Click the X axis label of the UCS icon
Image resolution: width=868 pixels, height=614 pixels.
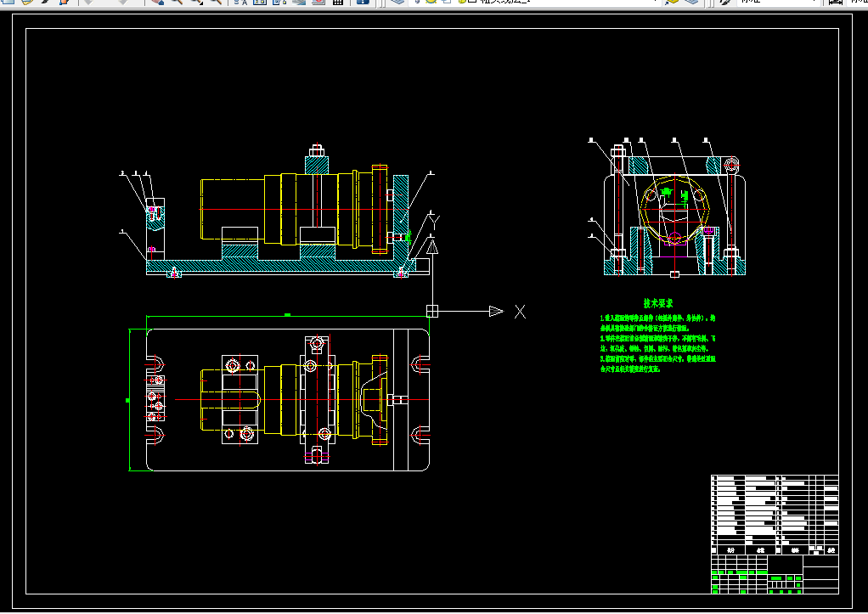520,312
